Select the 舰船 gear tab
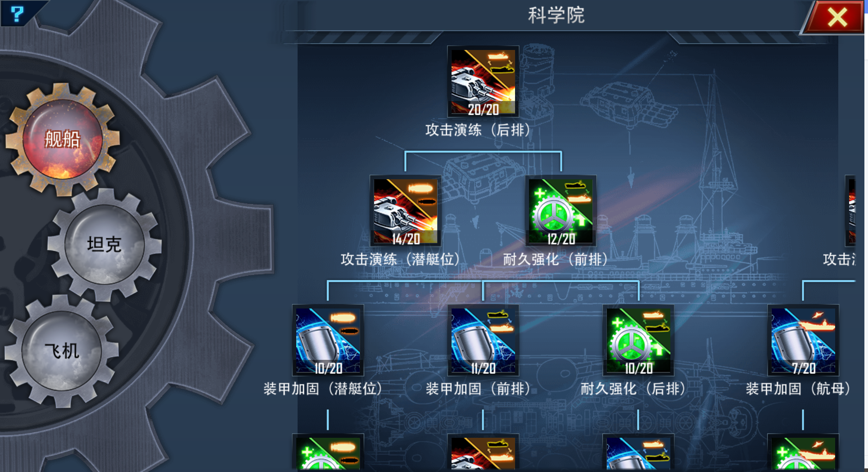This screenshot has width=868, height=472. pyautogui.click(x=63, y=139)
